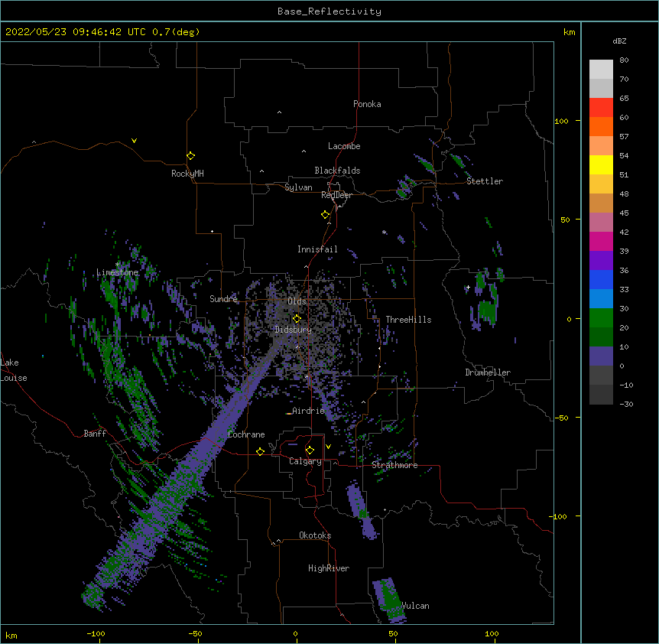Click the Ponoka town label
Image resolution: width=659 pixels, height=644 pixels.
click(x=367, y=104)
